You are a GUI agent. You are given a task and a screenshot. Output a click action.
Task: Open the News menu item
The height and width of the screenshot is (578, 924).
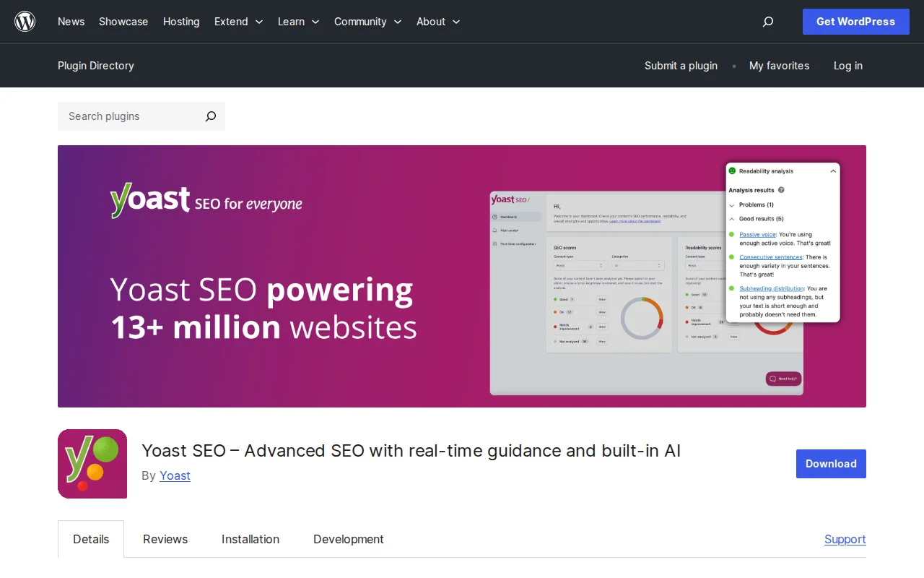click(x=71, y=22)
